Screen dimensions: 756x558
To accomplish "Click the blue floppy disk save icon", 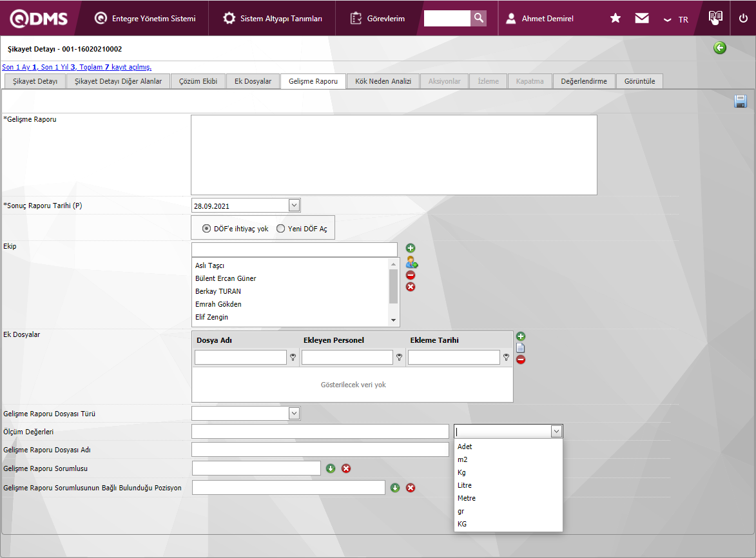I will point(741,101).
